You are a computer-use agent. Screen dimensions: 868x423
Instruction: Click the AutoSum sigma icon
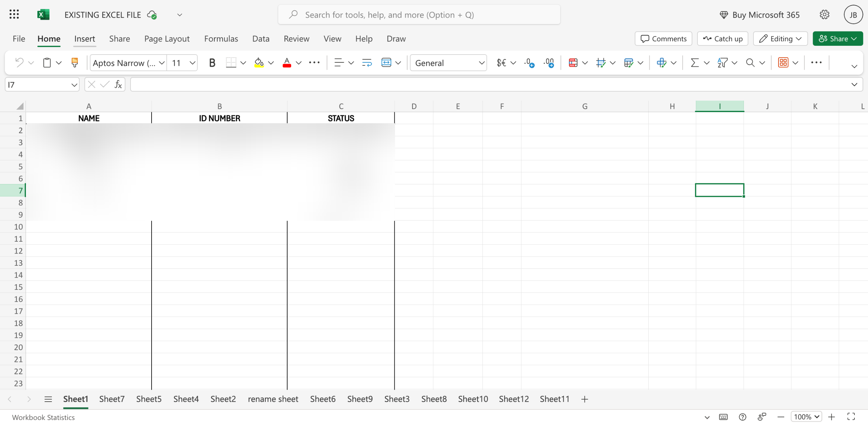tap(695, 63)
